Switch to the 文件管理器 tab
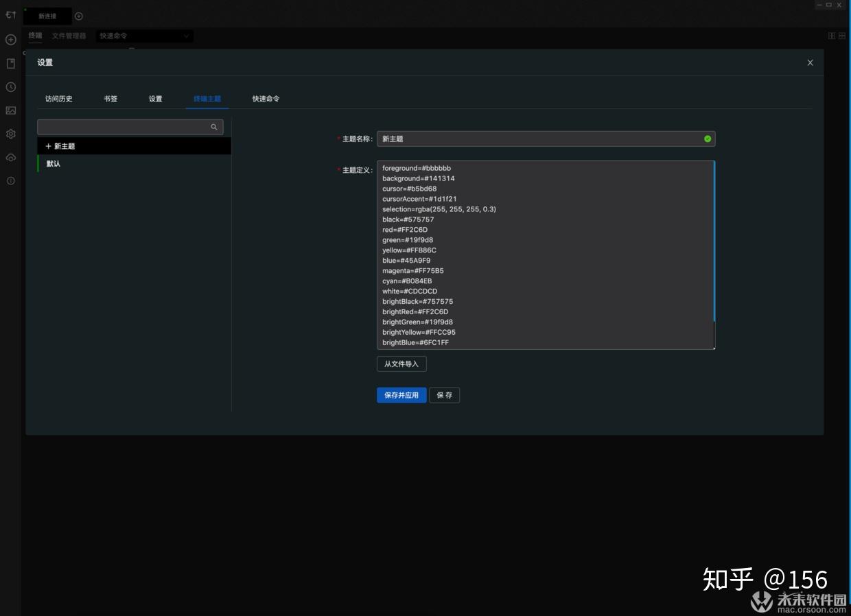 [x=69, y=36]
